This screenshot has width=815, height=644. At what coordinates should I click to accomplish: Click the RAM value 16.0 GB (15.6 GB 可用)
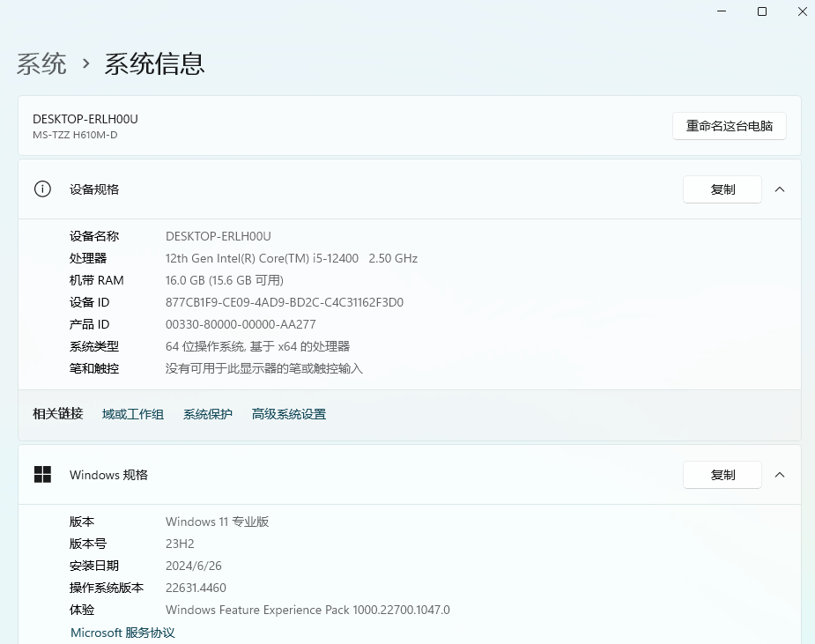tap(225, 281)
